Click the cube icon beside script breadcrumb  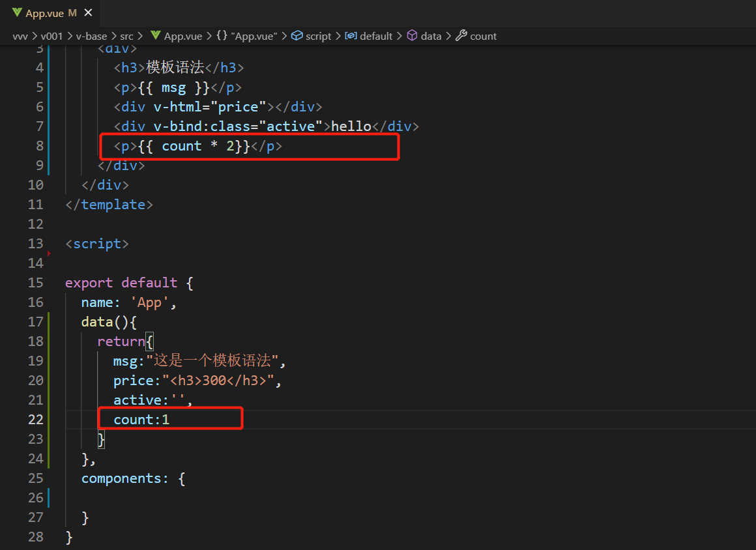tap(297, 36)
